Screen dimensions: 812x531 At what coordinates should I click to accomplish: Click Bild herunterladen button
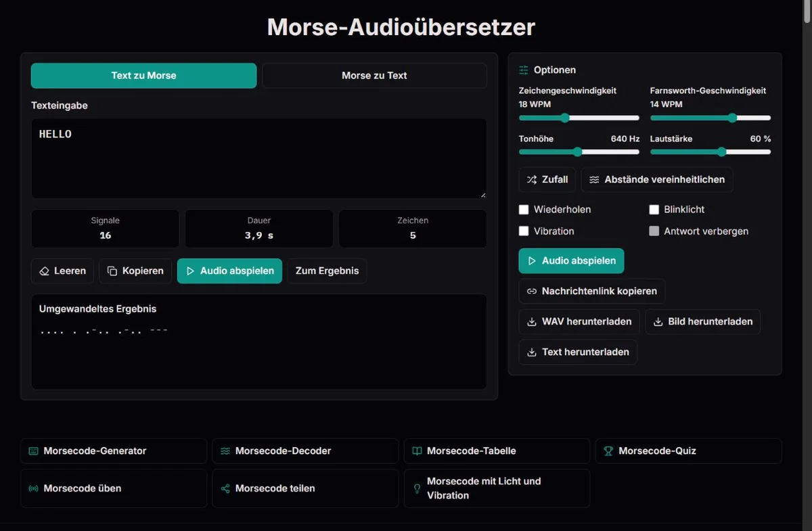pyautogui.click(x=703, y=321)
